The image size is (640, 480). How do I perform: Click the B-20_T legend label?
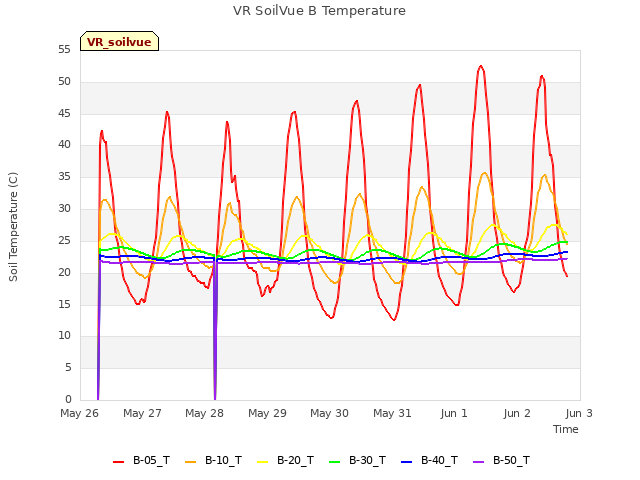[295, 460]
